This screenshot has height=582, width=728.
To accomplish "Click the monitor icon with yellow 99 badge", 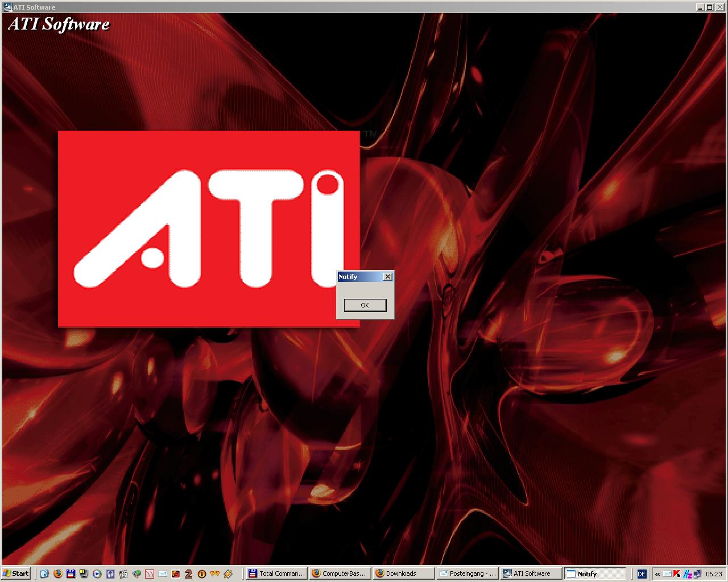I will click(84, 574).
